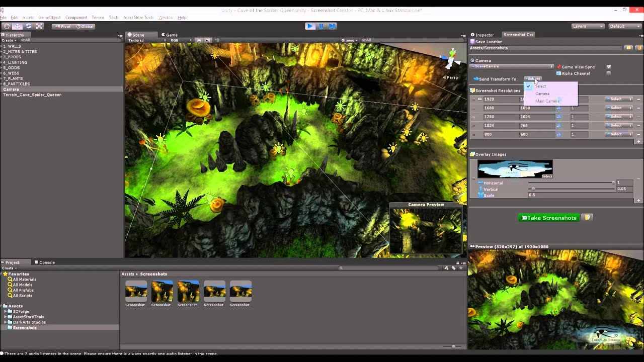This screenshot has width=644, height=362.
Task: Select Terrain_Cave_Spider_Queen in the Hierarchy
Action: pyautogui.click(x=32, y=95)
